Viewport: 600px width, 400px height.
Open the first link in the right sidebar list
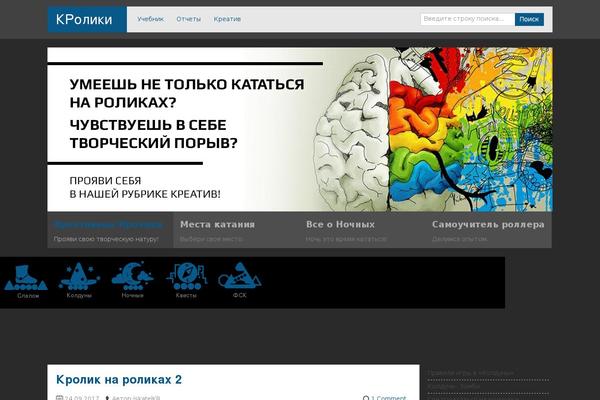click(470, 373)
